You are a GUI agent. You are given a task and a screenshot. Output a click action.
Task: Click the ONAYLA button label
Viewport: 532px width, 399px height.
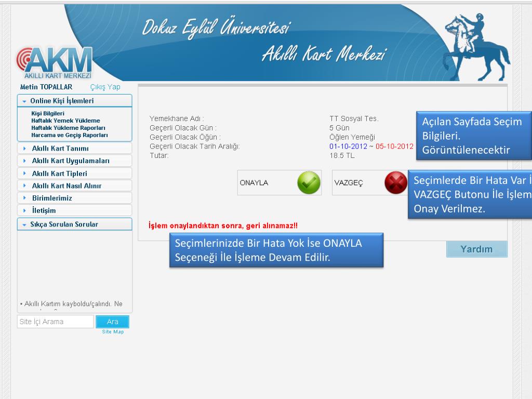point(254,182)
